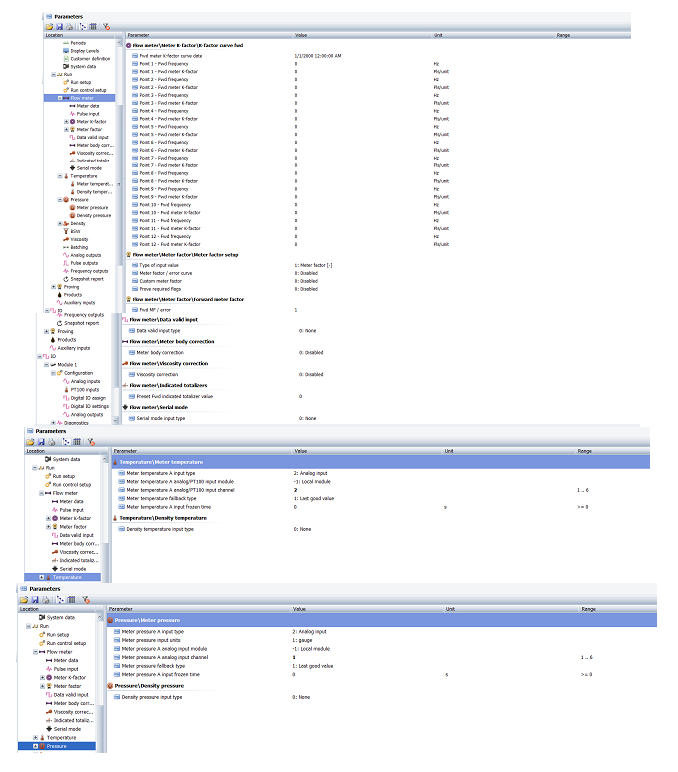Collapse Flow meter node in bottom window tree
This screenshot has width=678, height=772.
[x=35, y=652]
